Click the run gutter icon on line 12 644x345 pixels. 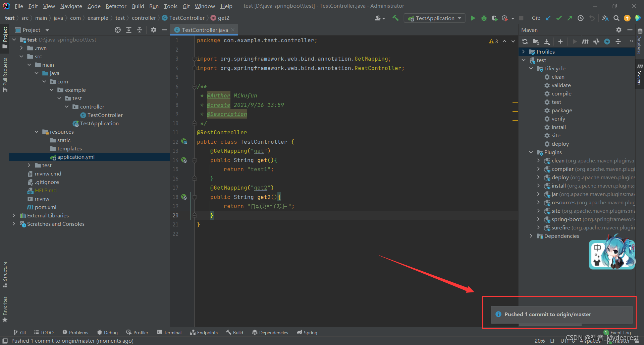(184, 141)
